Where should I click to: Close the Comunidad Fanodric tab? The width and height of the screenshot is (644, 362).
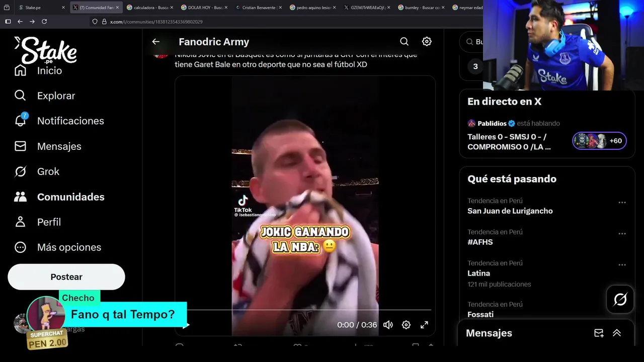(117, 8)
